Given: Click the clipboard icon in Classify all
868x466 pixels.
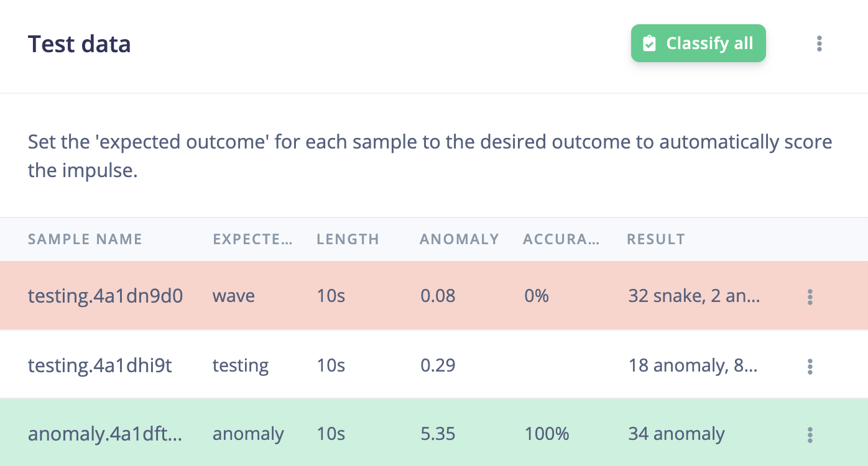Looking at the screenshot, I should coord(649,43).
